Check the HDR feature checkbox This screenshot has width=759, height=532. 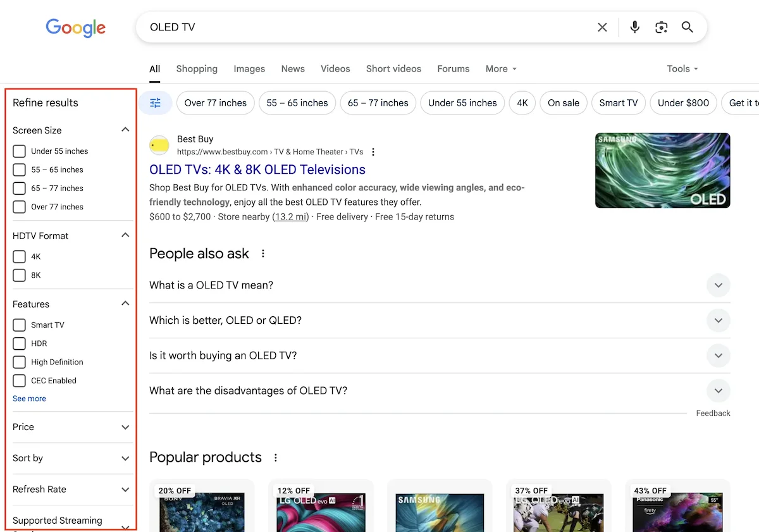20,343
